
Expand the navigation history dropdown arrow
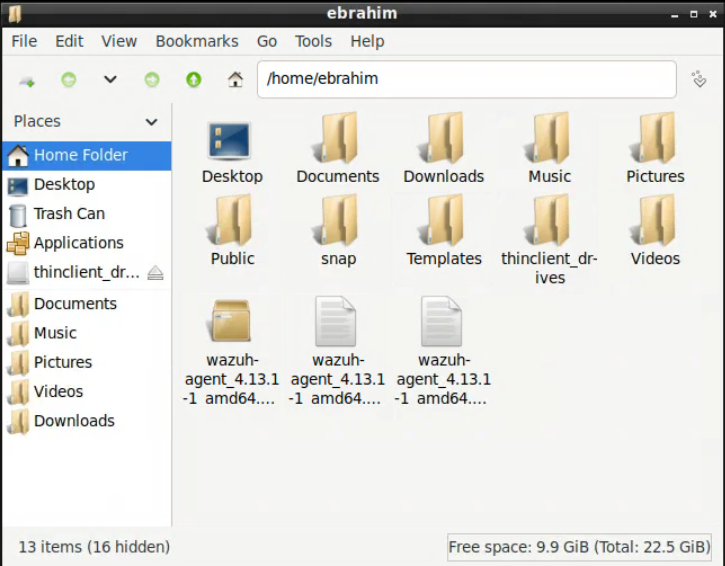110,79
